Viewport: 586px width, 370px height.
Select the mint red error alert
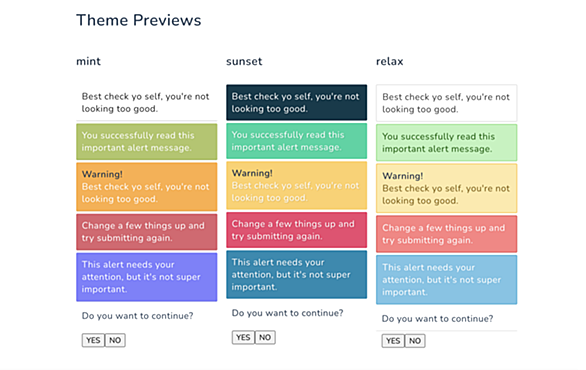146,232
